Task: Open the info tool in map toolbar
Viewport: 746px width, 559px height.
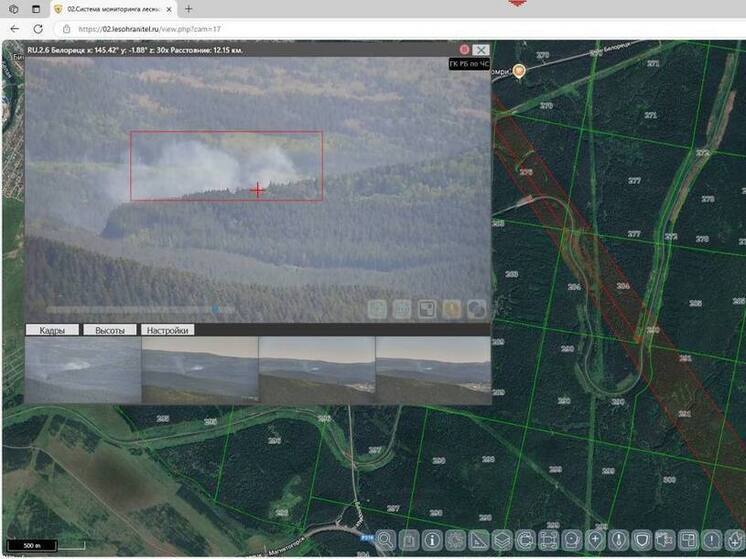Action: point(432,540)
